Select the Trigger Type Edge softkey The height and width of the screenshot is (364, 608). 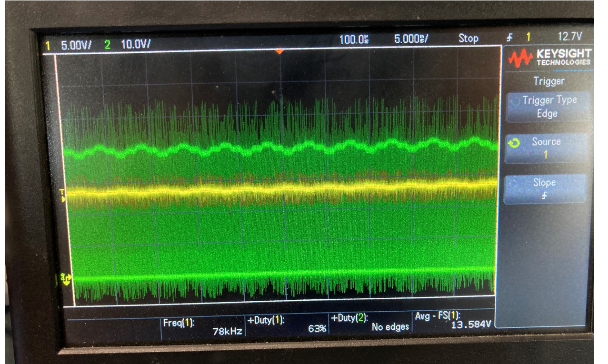click(x=548, y=107)
